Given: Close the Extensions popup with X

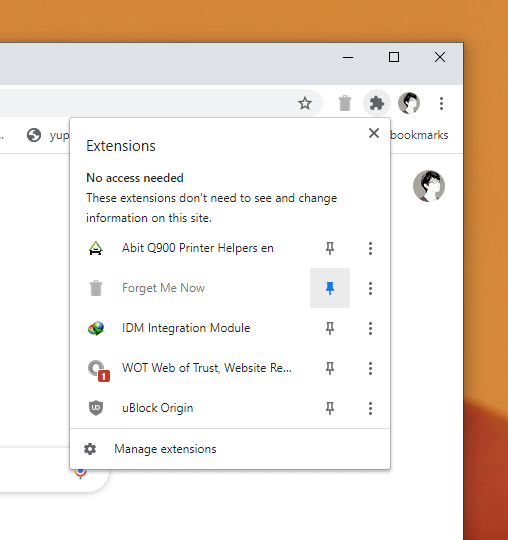Looking at the screenshot, I should (374, 133).
